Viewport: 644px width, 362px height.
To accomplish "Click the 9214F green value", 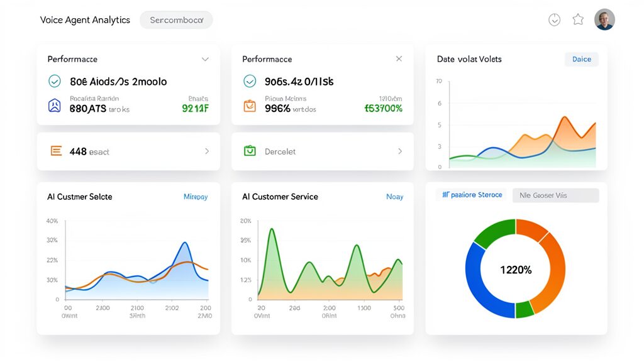I will [195, 108].
